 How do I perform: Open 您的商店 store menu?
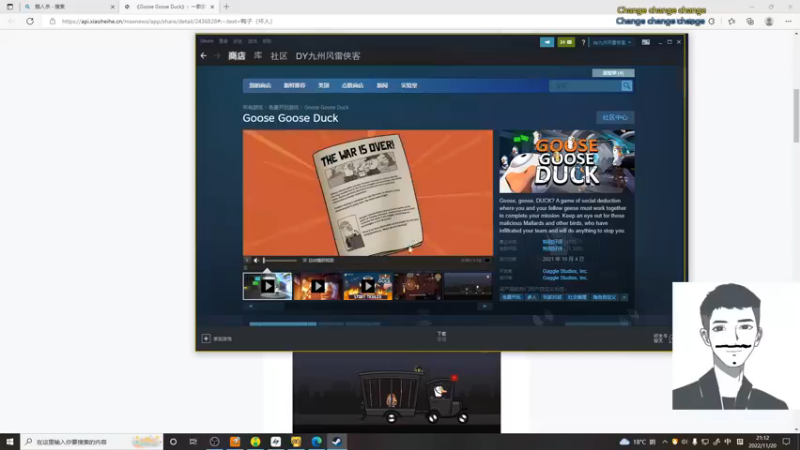click(x=260, y=86)
